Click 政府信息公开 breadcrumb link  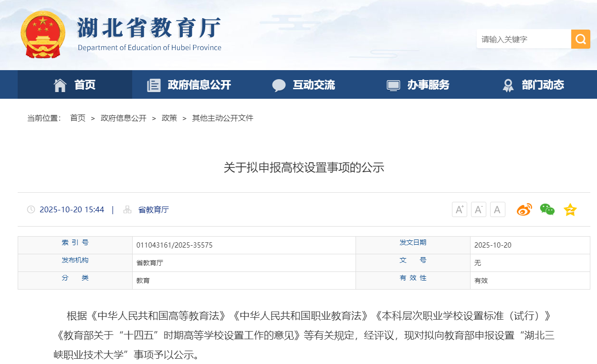tap(124, 118)
